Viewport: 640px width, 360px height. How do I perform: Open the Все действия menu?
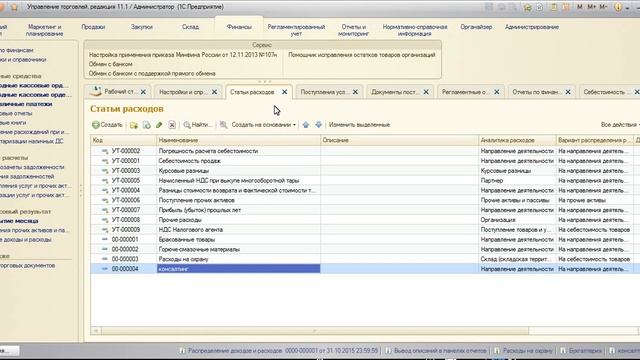coord(620,124)
